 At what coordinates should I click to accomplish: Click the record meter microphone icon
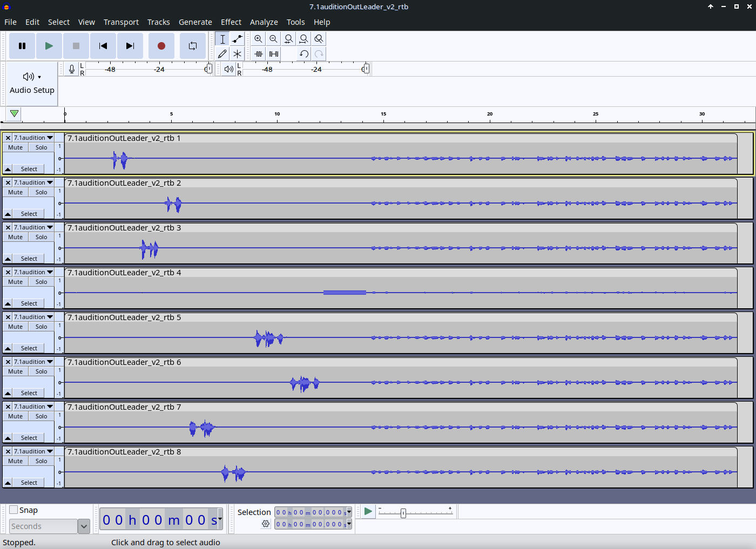(x=72, y=69)
